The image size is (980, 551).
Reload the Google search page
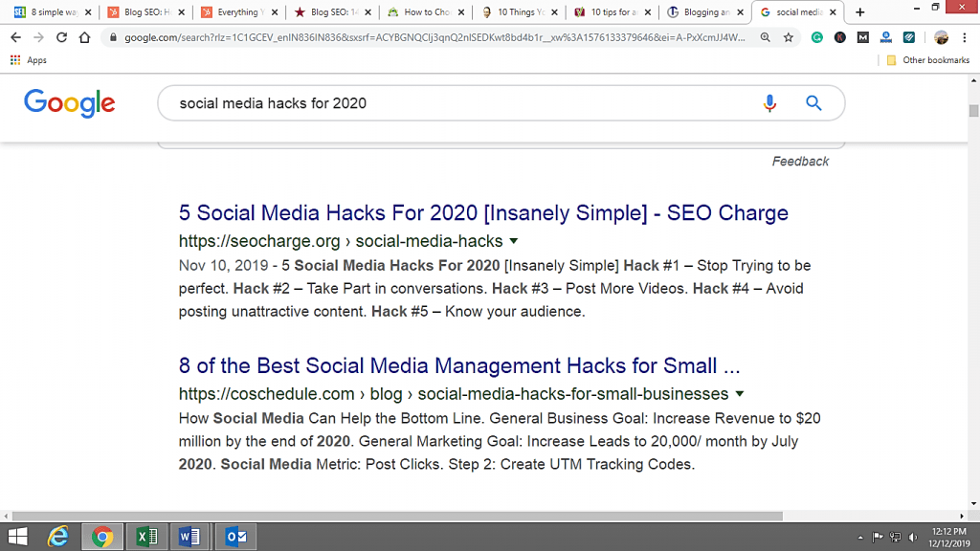[x=61, y=37]
